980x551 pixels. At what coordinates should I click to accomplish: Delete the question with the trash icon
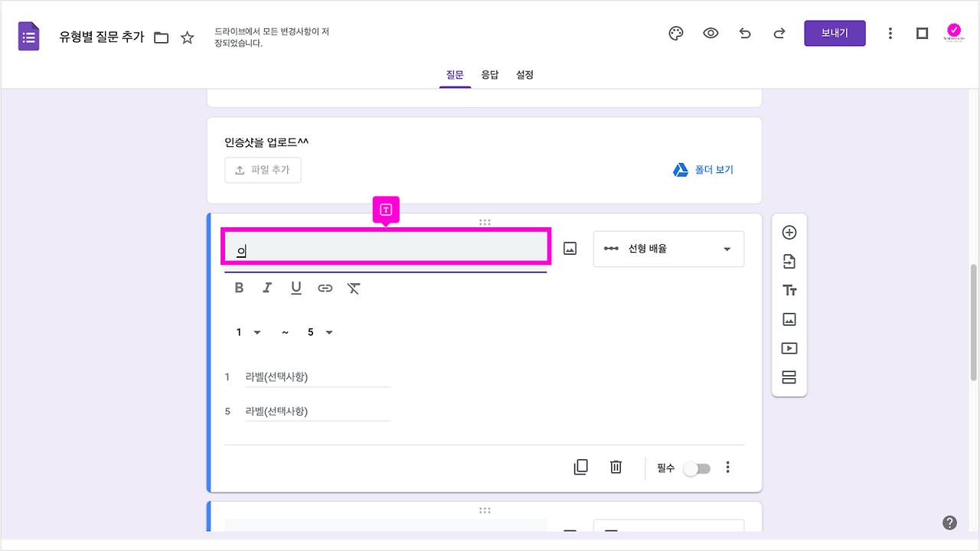(x=616, y=467)
